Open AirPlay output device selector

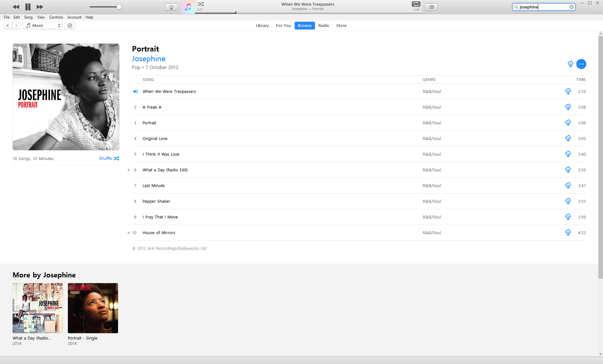pos(171,7)
